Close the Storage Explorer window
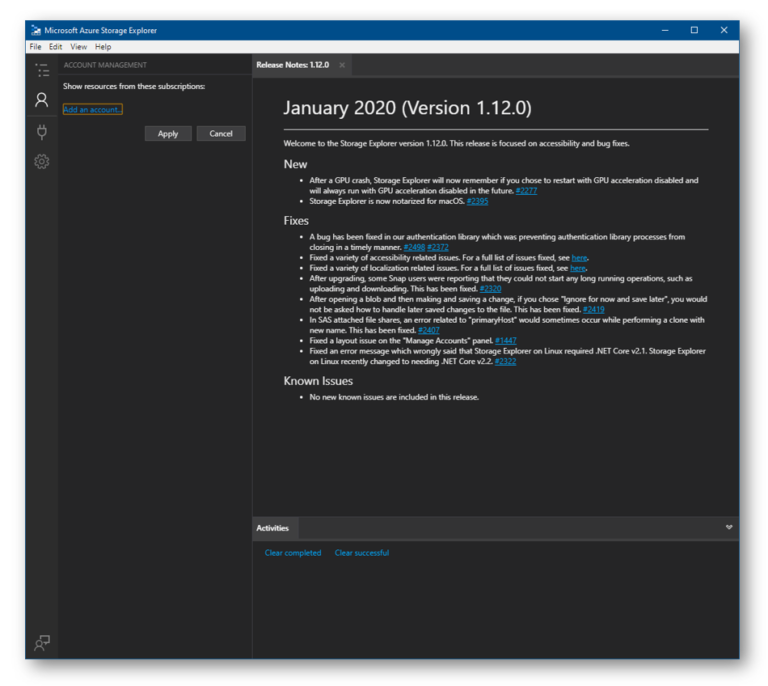The width and height of the screenshot is (768, 686). point(724,30)
